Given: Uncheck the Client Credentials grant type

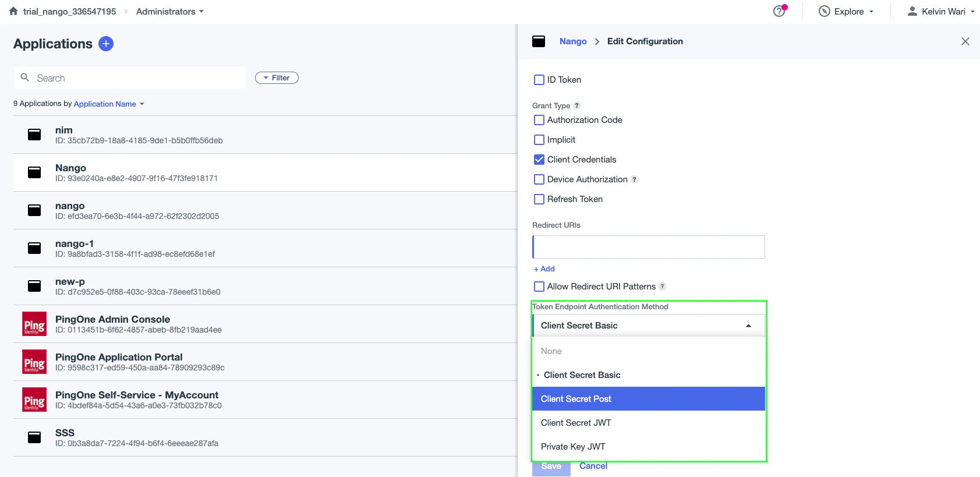Looking at the screenshot, I should point(539,160).
